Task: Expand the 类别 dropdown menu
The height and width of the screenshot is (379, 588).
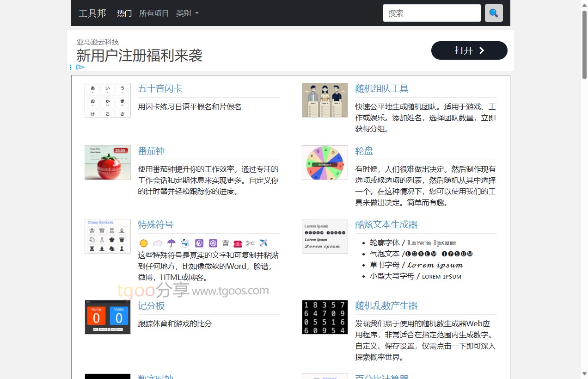Action: [x=187, y=13]
